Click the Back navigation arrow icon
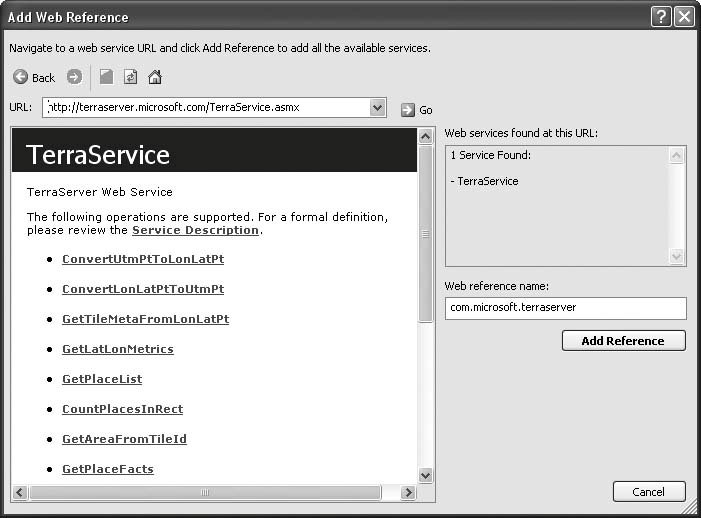The image size is (701, 518). [21, 77]
